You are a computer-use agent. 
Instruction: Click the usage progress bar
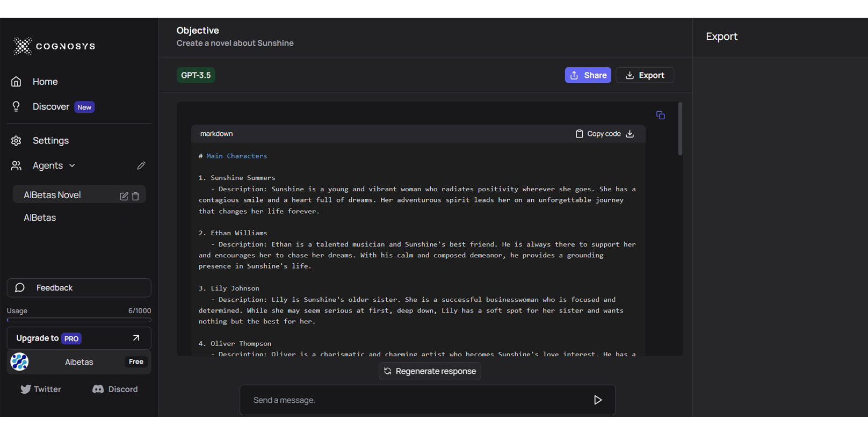[x=79, y=320]
